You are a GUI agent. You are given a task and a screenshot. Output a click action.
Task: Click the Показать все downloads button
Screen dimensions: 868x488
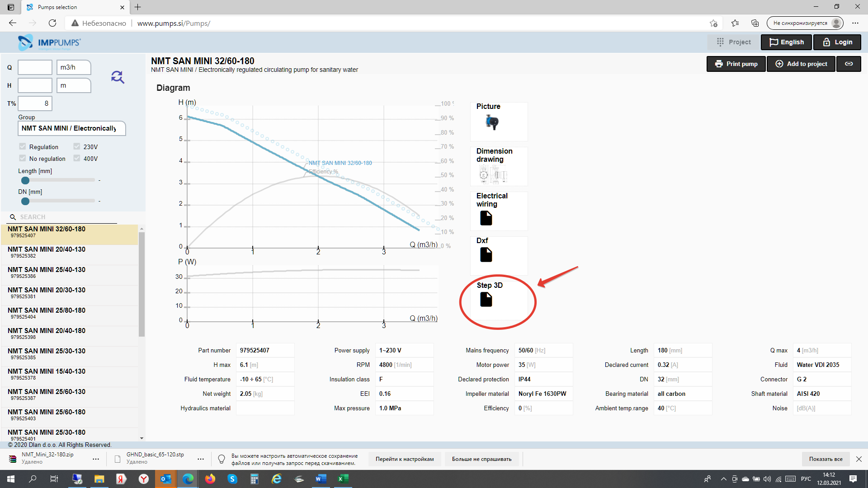point(826,459)
